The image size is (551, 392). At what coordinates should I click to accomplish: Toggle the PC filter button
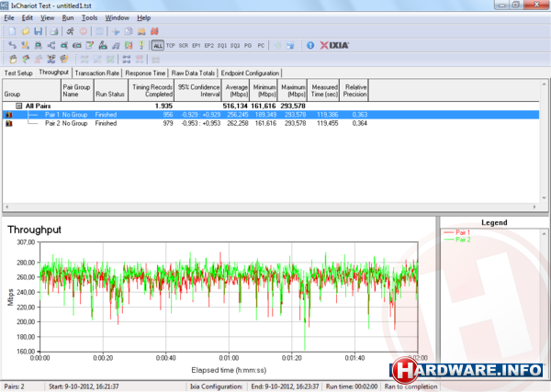point(261,45)
